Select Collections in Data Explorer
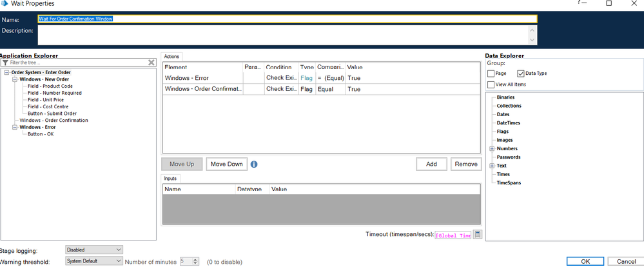The height and width of the screenshot is (267, 644). click(509, 106)
